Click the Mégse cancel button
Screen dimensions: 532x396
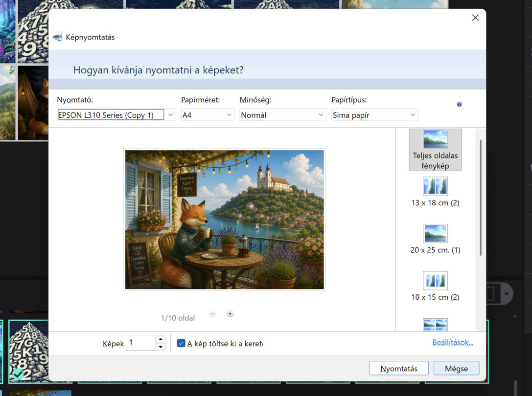[x=456, y=368]
